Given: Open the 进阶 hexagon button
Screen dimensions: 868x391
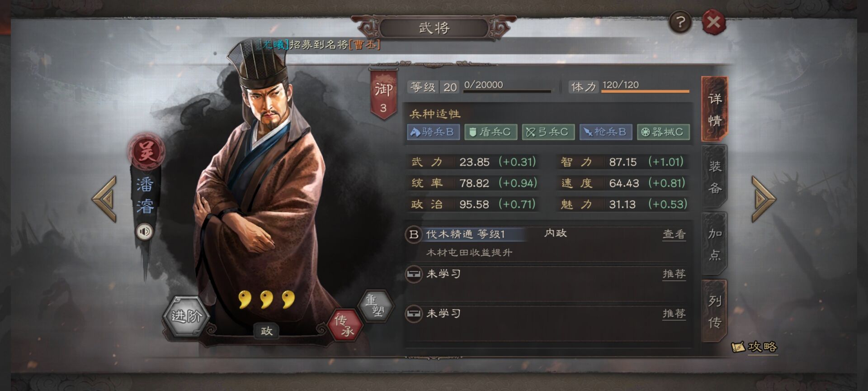Looking at the screenshot, I should pyautogui.click(x=186, y=316).
